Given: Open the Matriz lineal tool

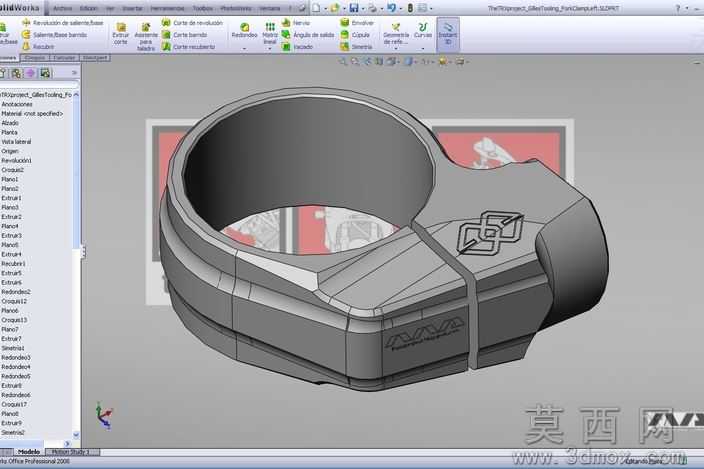Looking at the screenshot, I should coord(270,33).
